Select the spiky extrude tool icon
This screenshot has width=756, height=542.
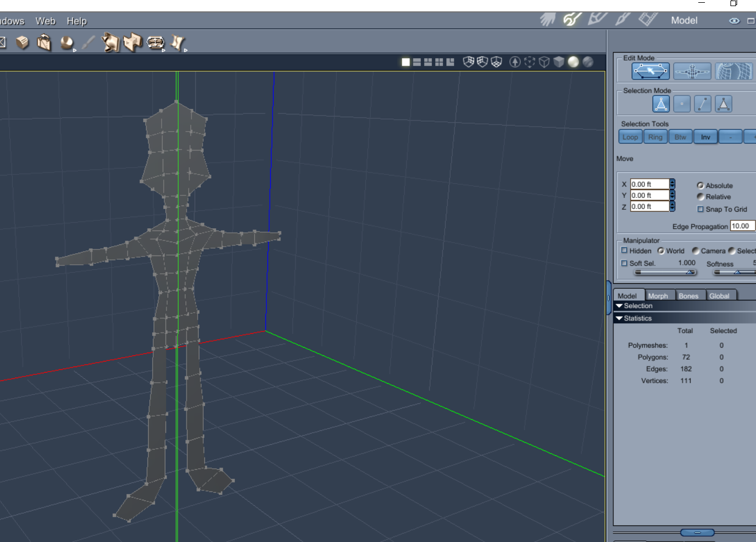pyautogui.click(x=111, y=43)
